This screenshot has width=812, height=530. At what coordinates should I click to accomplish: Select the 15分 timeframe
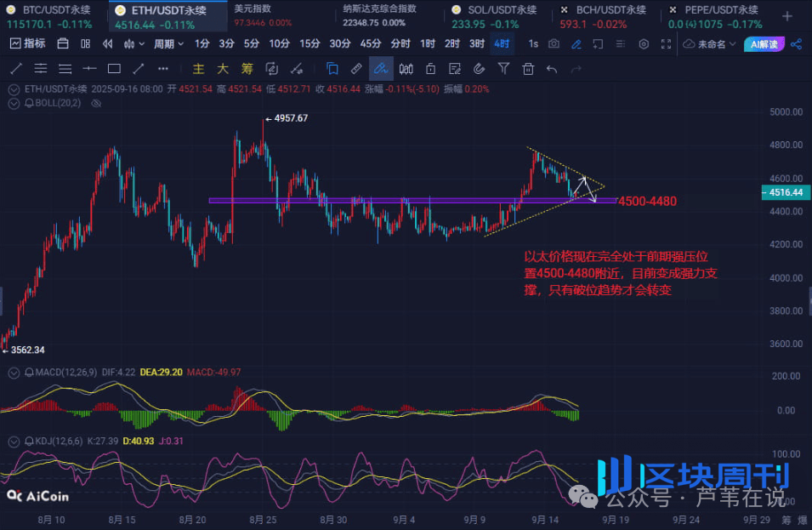(309, 44)
